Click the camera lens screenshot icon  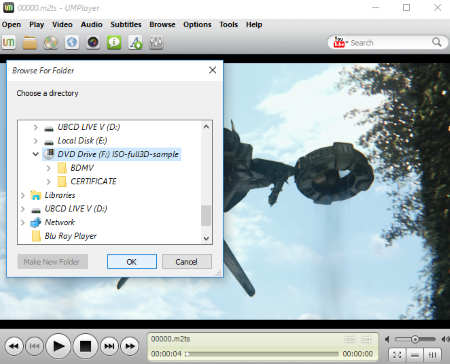click(93, 43)
